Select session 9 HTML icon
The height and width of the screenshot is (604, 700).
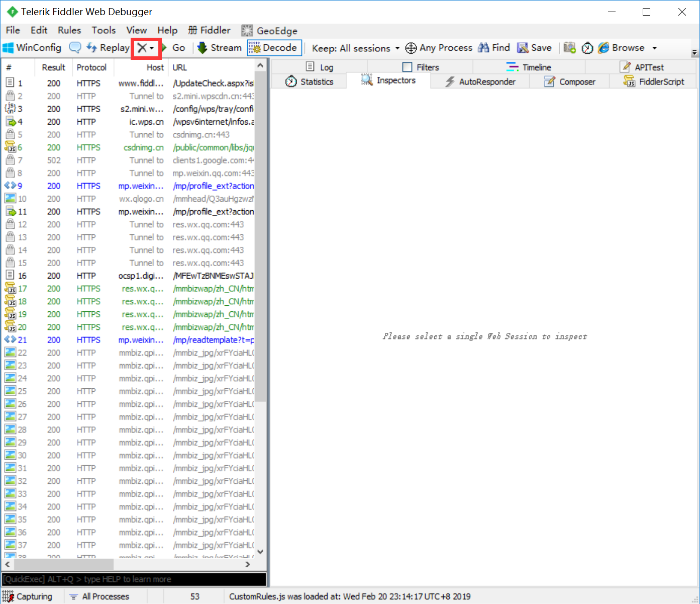pyautogui.click(x=10, y=186)
